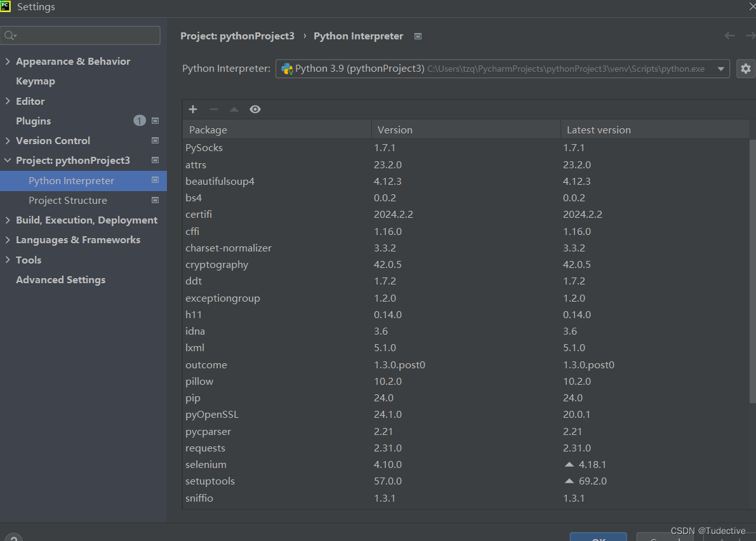The image size is (756, 541).
Task: Select the outcome package row
Action: [x=466, y=364]
